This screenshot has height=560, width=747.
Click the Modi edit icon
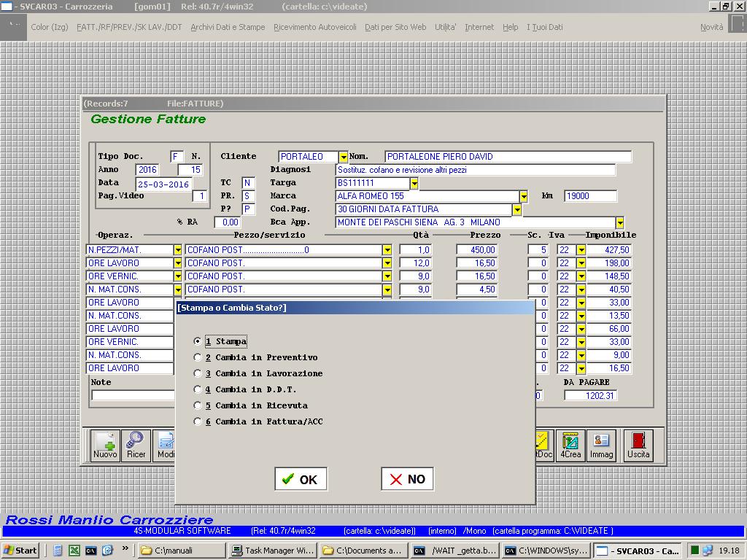pos(164,446)
